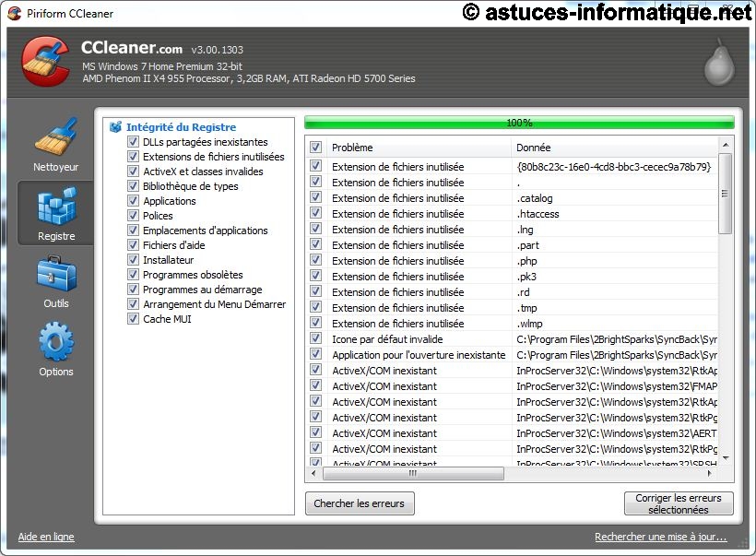The height and width of the screenshot is (556, 756).
Task: Uncheck the .catalog result row
Action: tap(316, 197)
